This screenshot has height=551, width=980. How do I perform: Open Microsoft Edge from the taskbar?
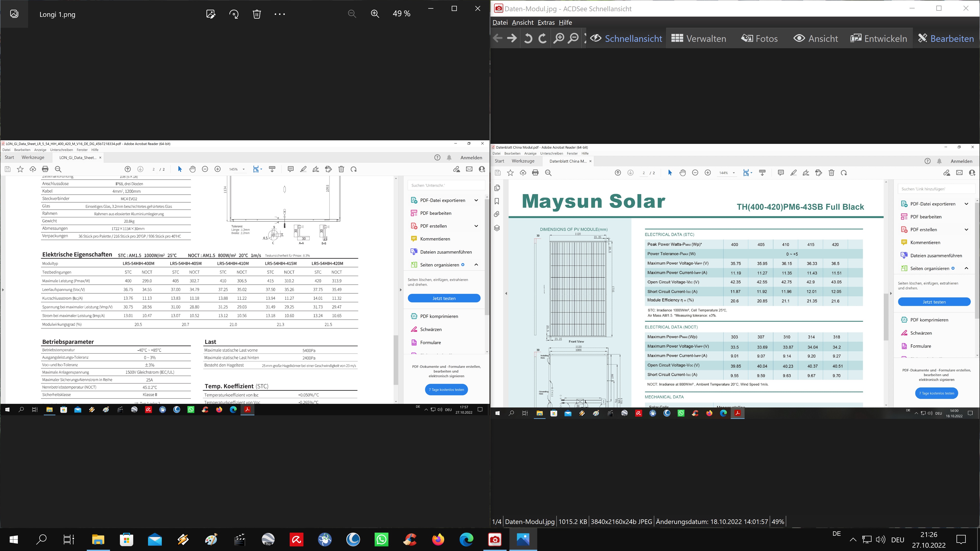click(467, 539)
